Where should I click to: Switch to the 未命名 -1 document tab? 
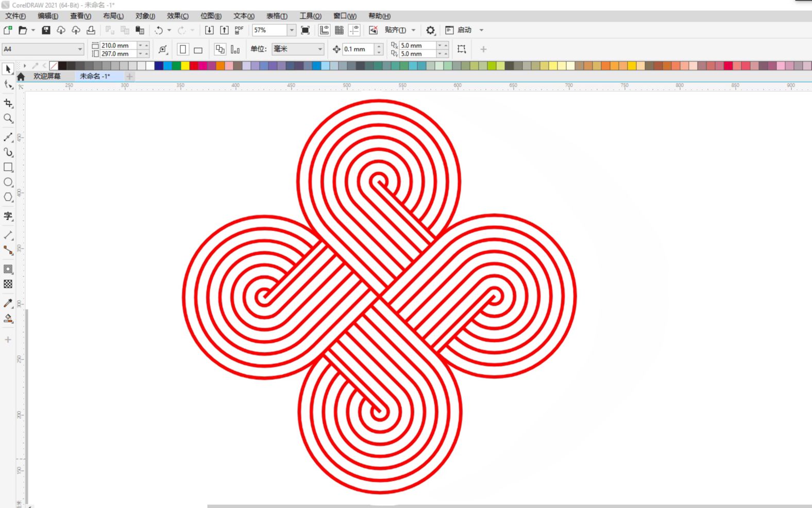point(95,76)
